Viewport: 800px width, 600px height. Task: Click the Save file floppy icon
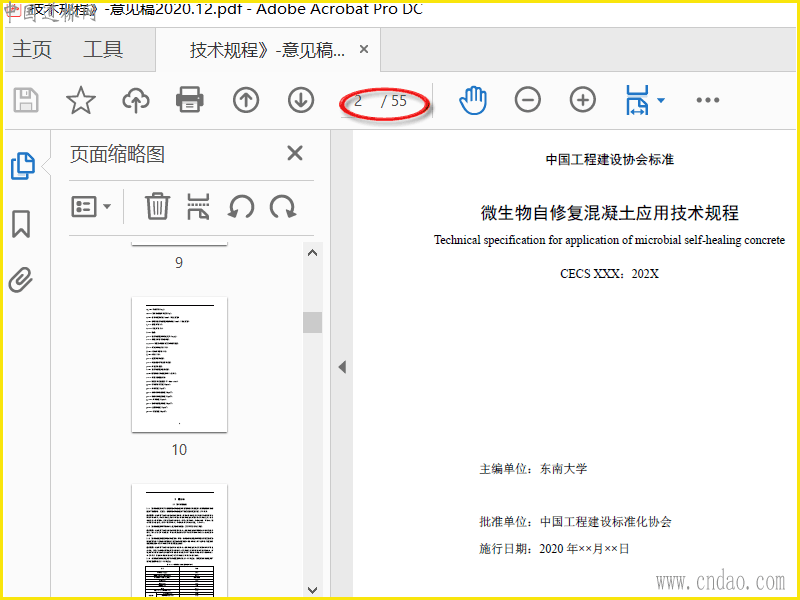(26, 100)
